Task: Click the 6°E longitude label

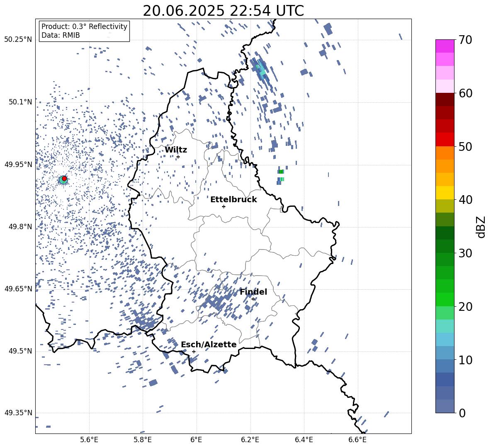Action: [196, 440]
